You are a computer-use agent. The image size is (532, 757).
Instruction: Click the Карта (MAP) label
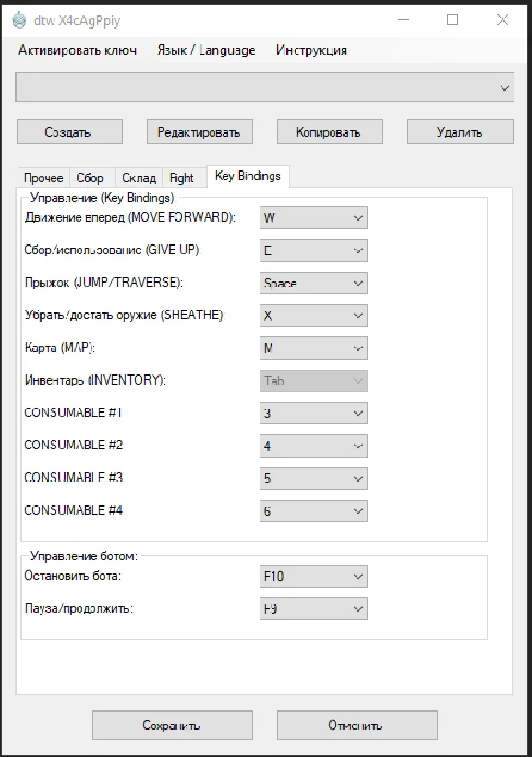60,348
